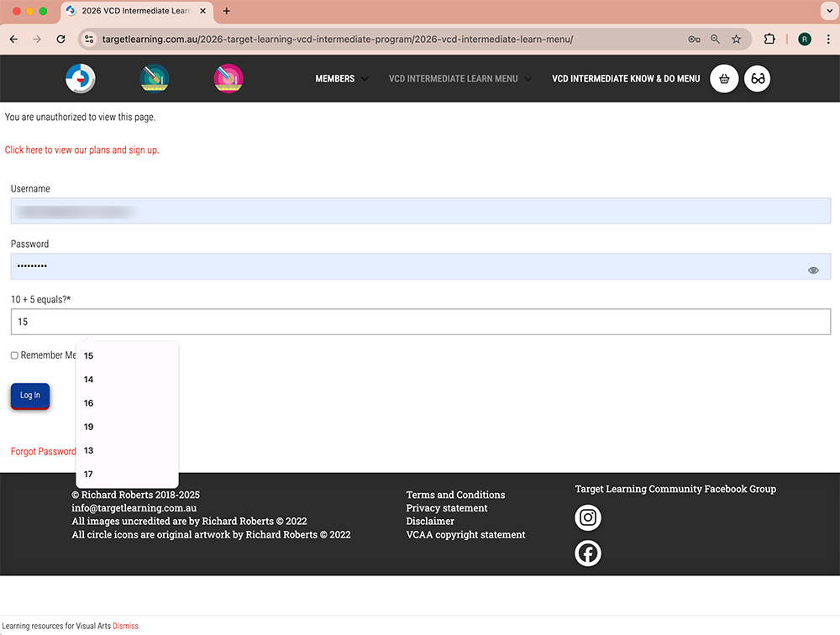
Task: Click the pink circle icon in header
Action: [228, 79]
